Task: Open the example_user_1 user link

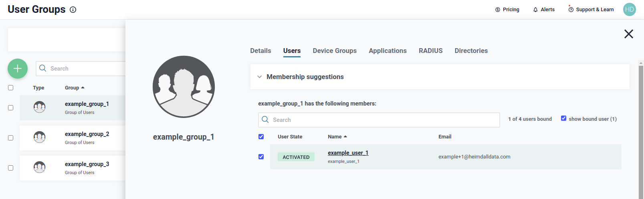Action: [348, 153]
